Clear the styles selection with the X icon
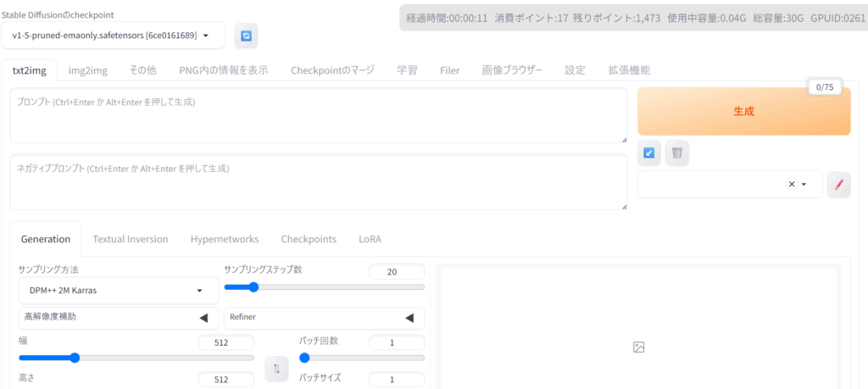Image resolution: width=868 pixels, height=389 pixels. (x=792, y=185)
